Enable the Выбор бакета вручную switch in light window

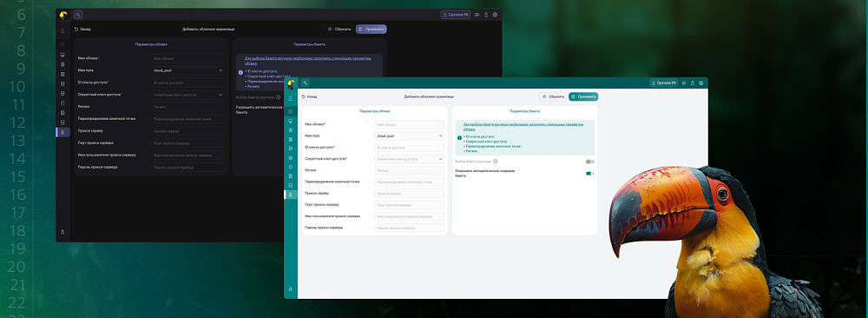click(590, 162)
